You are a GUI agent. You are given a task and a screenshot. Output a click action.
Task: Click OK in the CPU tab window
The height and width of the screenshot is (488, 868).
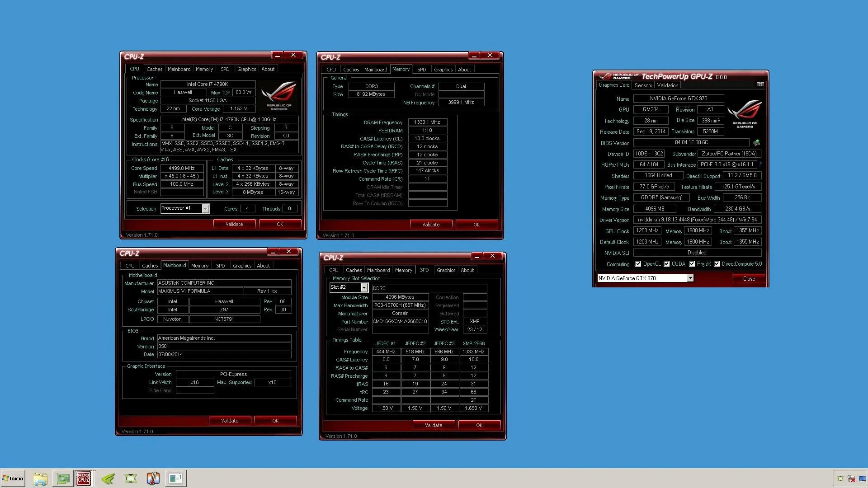pos(280,224)
